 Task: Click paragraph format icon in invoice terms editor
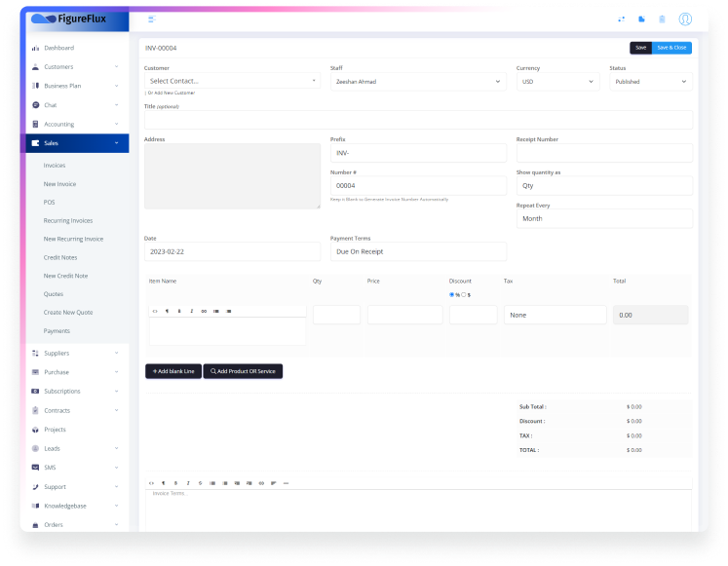164,483
